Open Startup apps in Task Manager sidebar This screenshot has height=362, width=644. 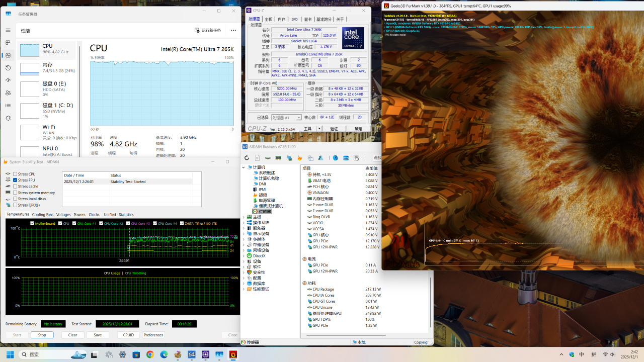coord(8,80)
